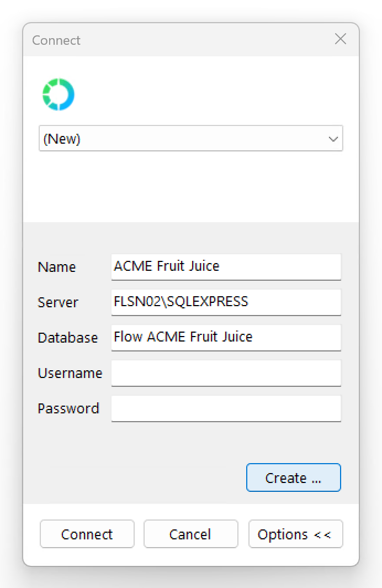The image size is (382, 588).
Task: Click the empty Username input box
Action: pyautogui.click(x=226, y=373)
